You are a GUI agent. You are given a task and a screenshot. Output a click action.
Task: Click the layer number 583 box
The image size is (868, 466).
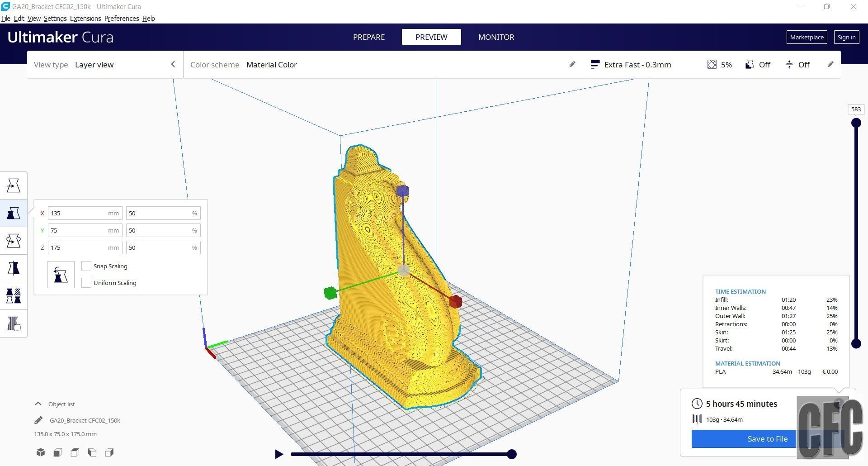(856, 109)
